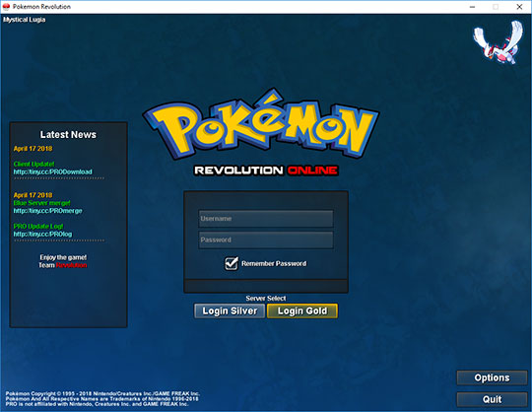The image size is (532, 412).
Task: Click the Pokemon Revolution Online logo
Action: coord(261,132)
